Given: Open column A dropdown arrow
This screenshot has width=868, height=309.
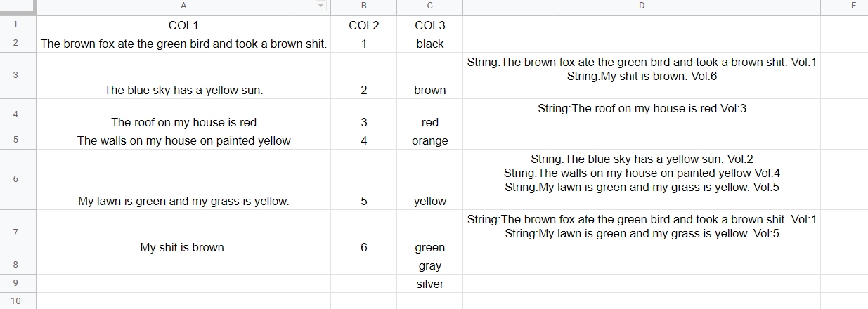Looking at the screenshot, I should click(321, 6).
